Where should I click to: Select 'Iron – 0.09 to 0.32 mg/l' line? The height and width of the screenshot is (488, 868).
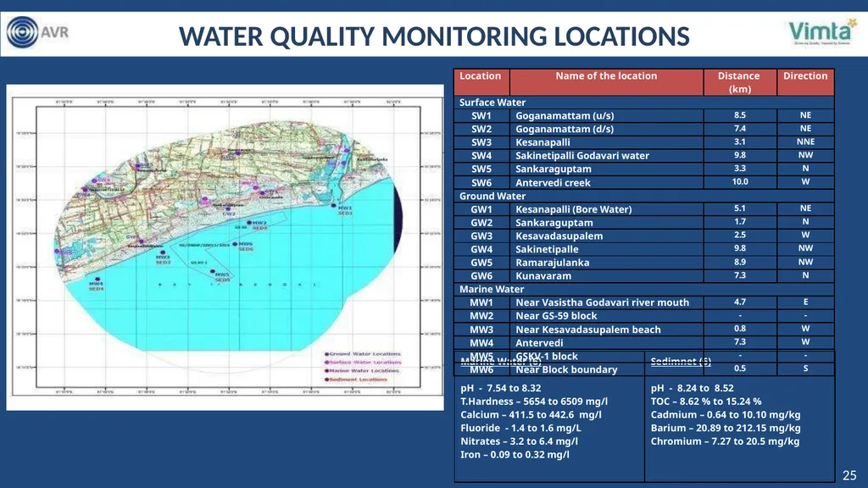tap(515, 454)
